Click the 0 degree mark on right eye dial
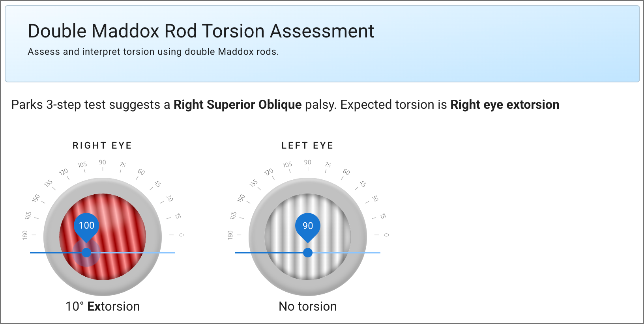 click(181, 235)
